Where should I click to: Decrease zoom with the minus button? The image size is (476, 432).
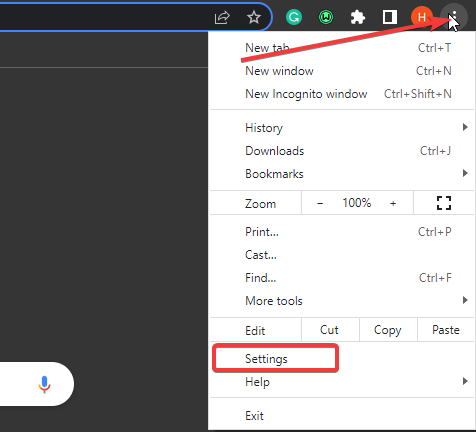320,203
